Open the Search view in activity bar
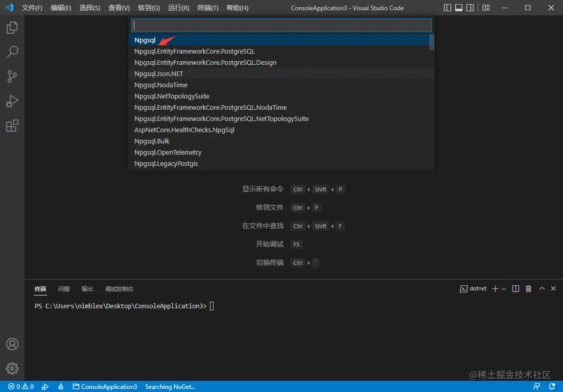 (x=12, y=52)
